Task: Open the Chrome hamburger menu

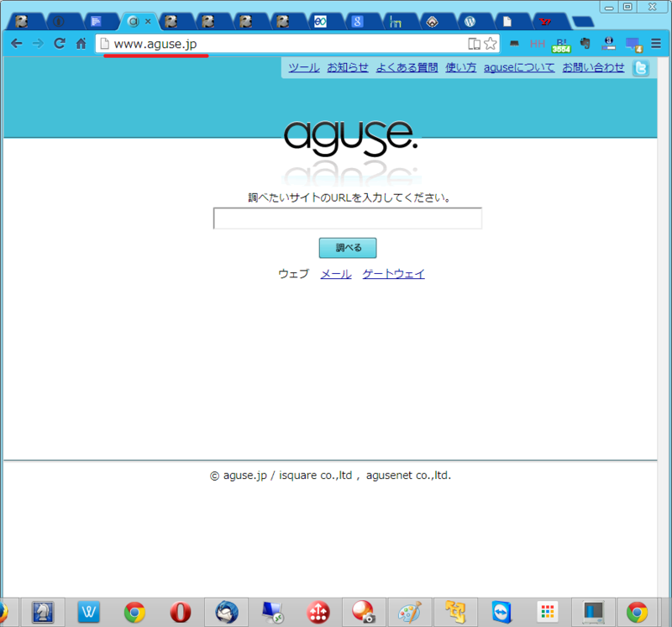Action: (x=656, y=44)
